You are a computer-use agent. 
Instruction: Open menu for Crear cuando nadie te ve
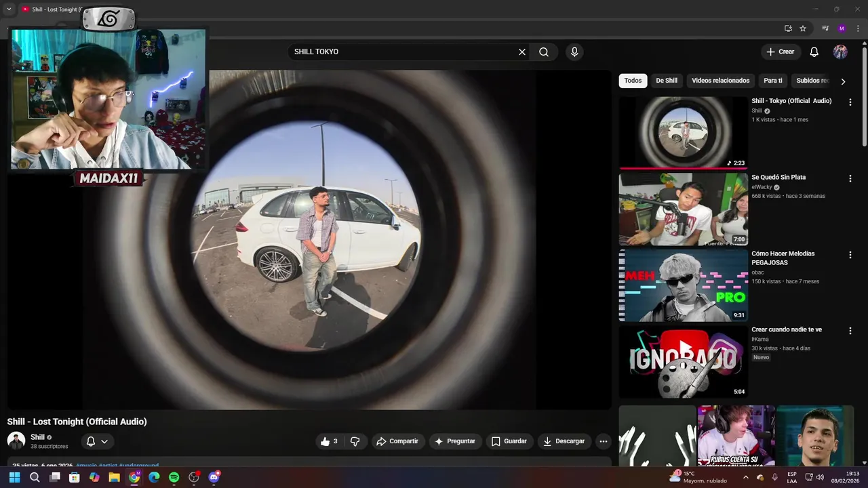pos(850,331)
